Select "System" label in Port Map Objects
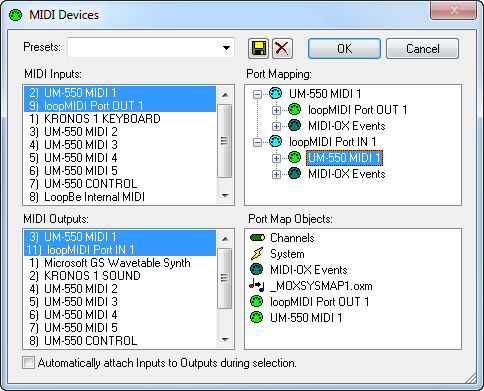The width and height of the screenshot is (484, 391). coord(287,254)
